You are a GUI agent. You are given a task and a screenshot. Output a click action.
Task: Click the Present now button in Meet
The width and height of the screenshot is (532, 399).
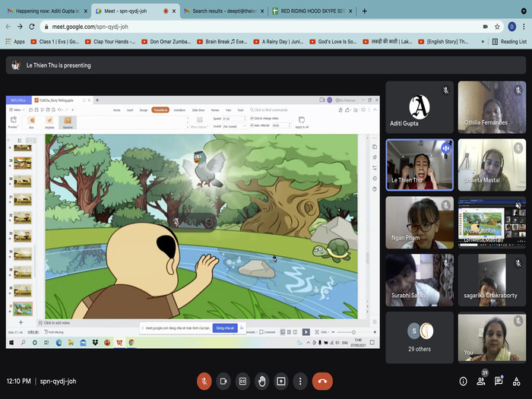[281, 381]
